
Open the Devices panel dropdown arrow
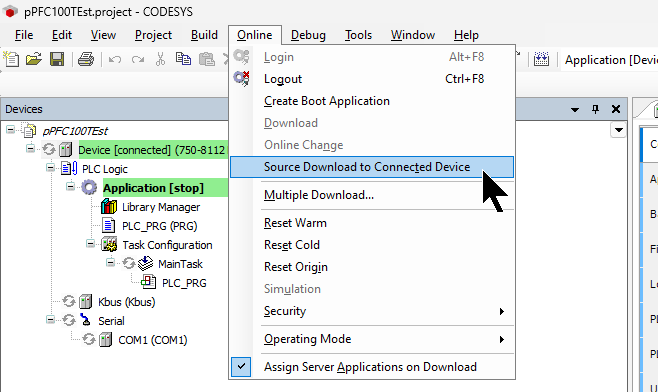(575, 110)
